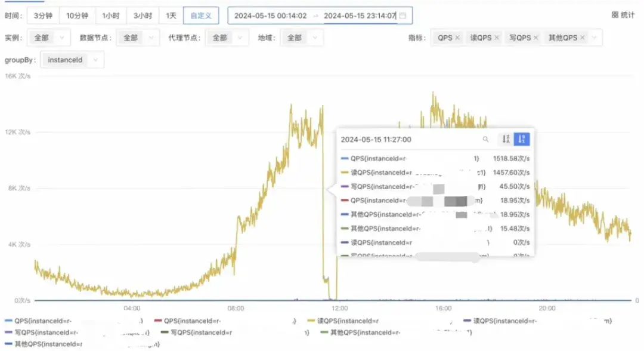Open the 数据节点 dropdown
The width and height of the screenshot is (644, 351).
pos(138,38)
